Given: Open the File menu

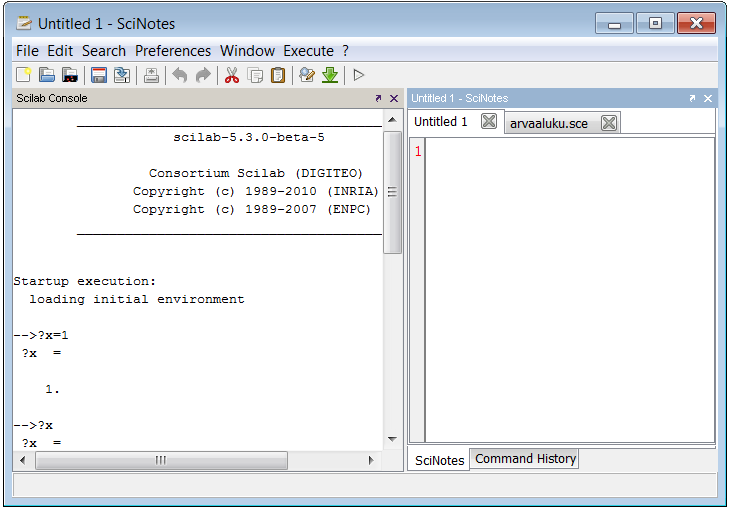Looking at the screenshot, I should pos(27,51).
